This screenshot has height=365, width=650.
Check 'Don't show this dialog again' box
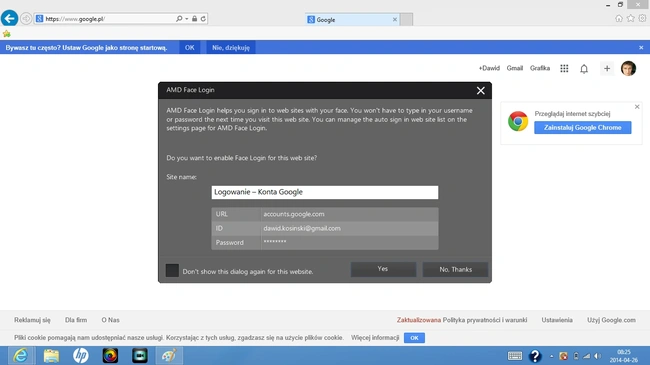tap(172, 270)
